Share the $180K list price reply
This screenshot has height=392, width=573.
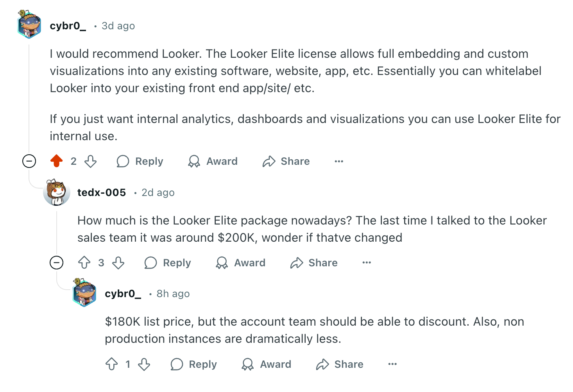click(x=340, y=364)
